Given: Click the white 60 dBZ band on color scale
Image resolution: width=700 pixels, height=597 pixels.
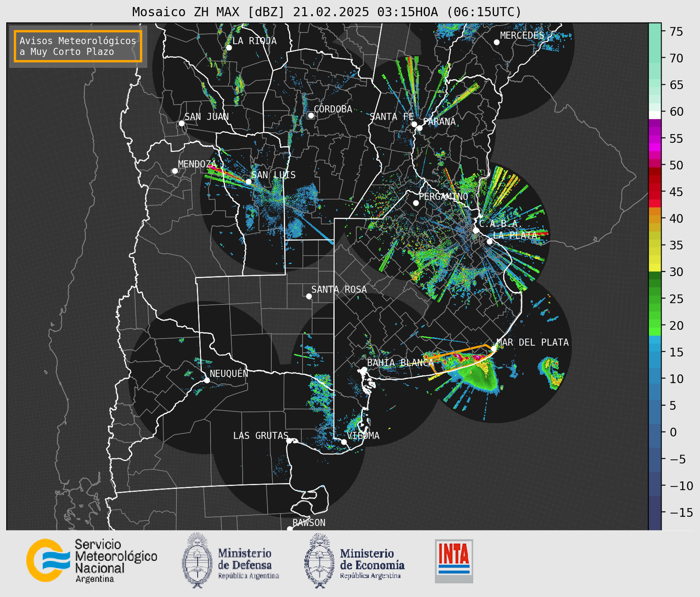Looking at the screenshot, I should click(x=655, y=115).
